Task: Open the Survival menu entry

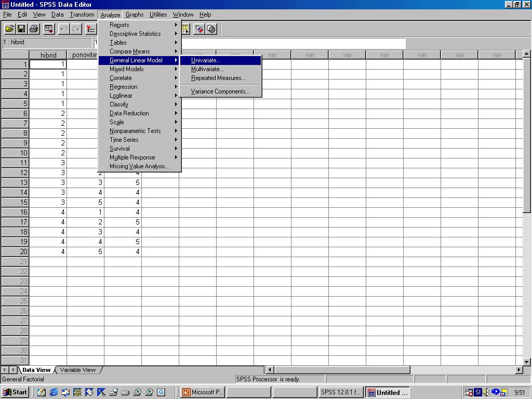Action: tap(139, 148)
